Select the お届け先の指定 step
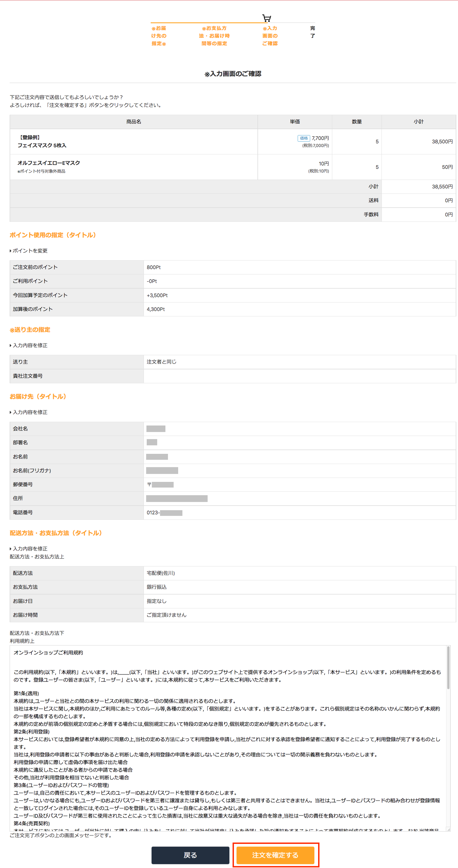 159,36
